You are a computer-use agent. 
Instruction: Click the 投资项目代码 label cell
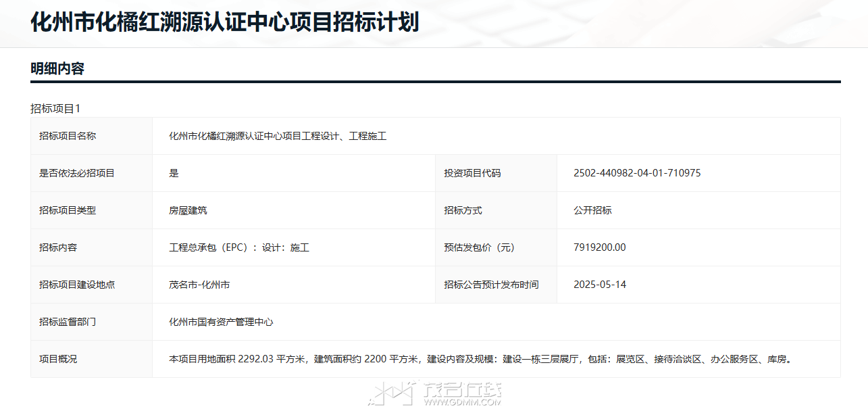click(x=496, y=173)
